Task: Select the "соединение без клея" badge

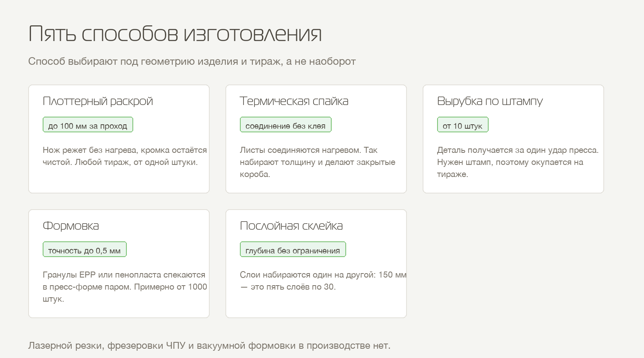Action: [286, 125]
